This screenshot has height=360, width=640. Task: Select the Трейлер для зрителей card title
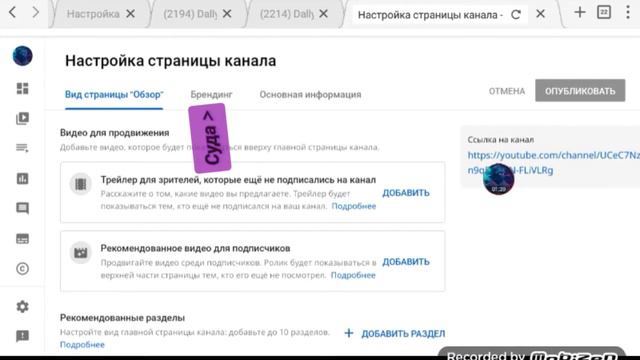(x=238, y=180)
